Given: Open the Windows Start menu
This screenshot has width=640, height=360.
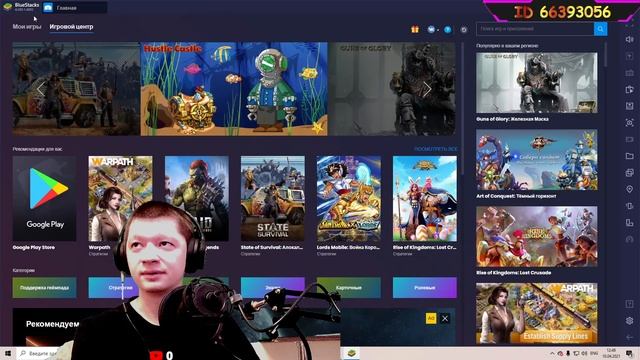Looking at the screenshot, I should 8,353.
